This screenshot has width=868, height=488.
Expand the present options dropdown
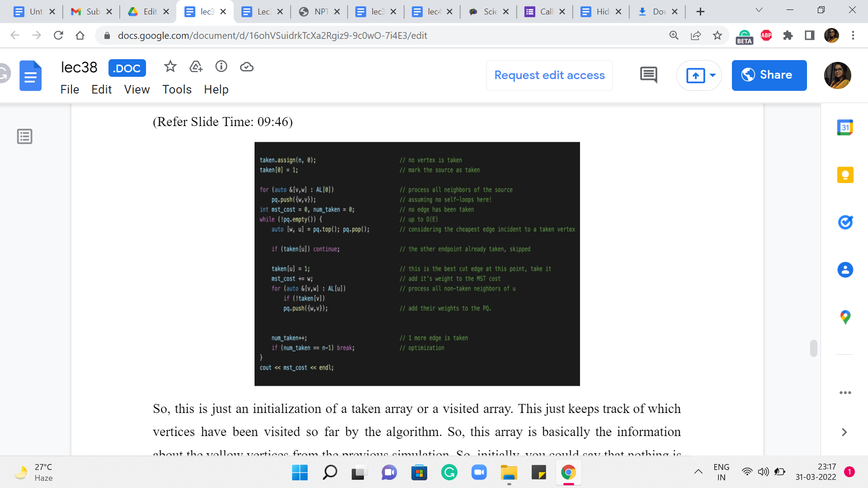pyautogui.click(x=713, y=75)
